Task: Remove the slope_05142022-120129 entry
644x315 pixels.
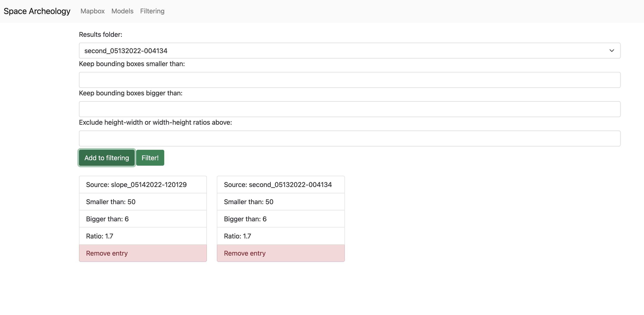Action: pos(143,253)
